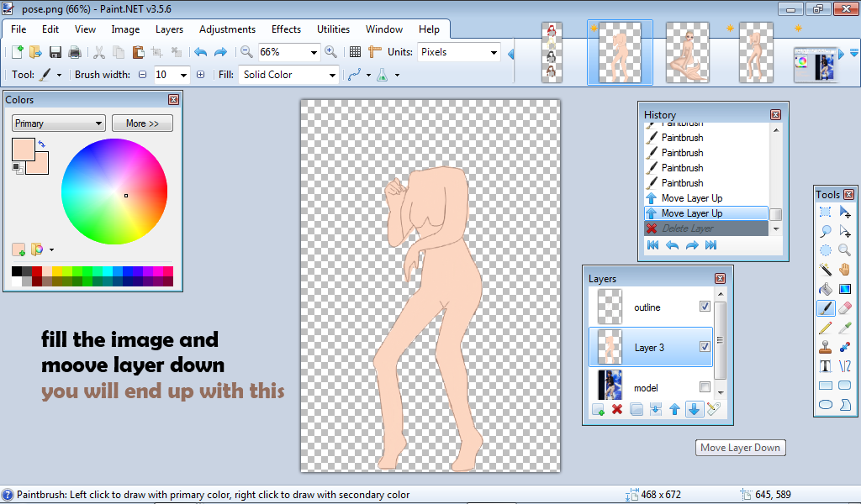Screen dimensions: 861x504
Task: Open the Layers menu
Action: click(169, 29)
